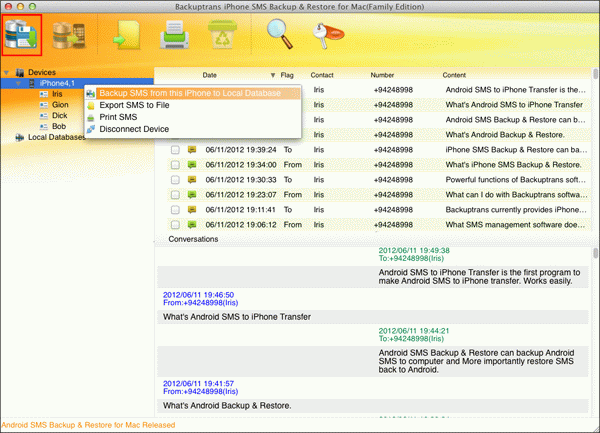Click the Transfer SMS from database to iPhone icon
The height and width of the screenshot is (433, 600).
coord(69,35)
